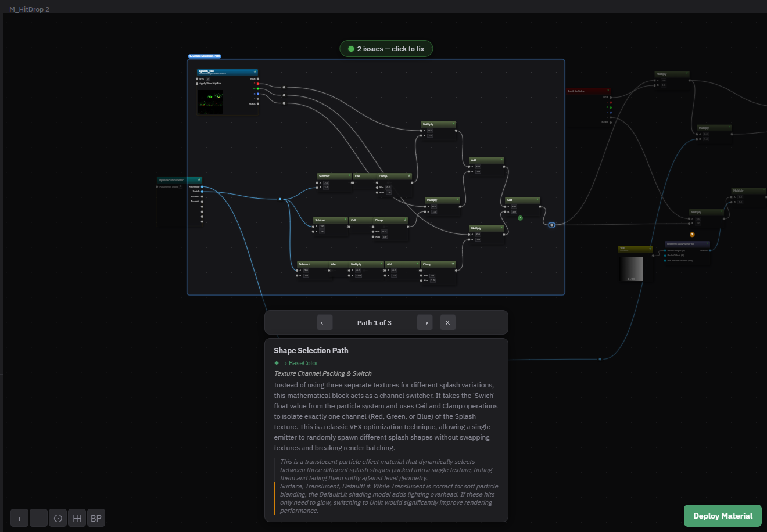Click the BP toolbar button

point(96,519)
